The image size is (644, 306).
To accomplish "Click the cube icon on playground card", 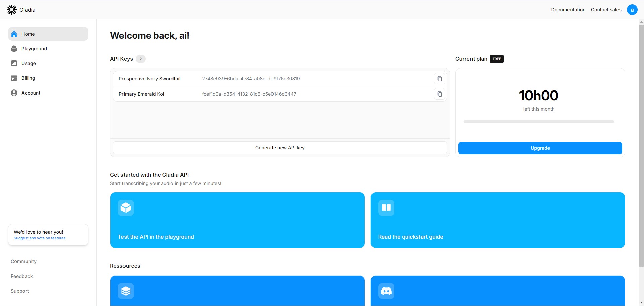I will coord(126,208).
